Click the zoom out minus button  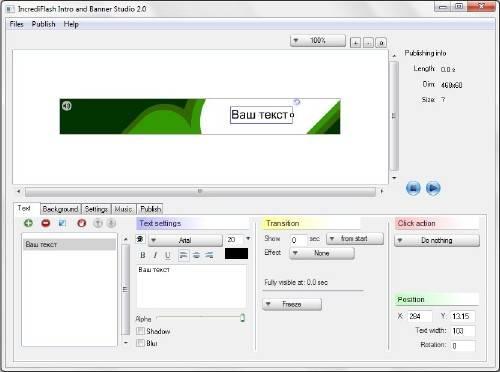[x=368, y=43]
